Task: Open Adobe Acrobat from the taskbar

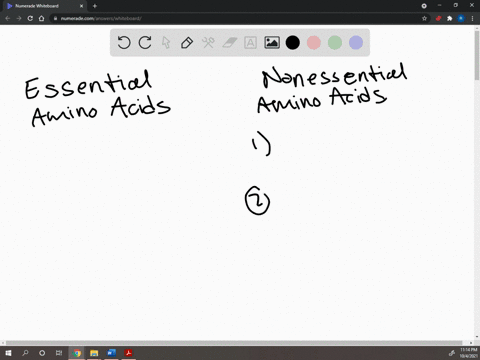Action: pos(129,353)
